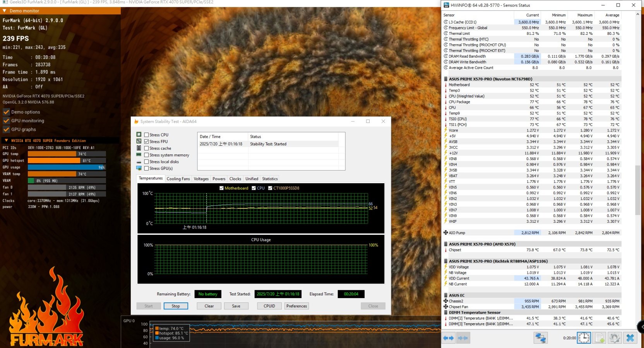Reset the HWiNFO clock timer icon
644x348 pixels.
point(584,338)
